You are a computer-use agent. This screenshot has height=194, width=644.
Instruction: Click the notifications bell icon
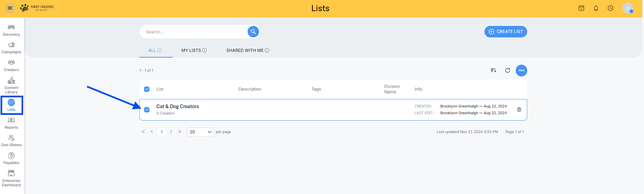596,8
